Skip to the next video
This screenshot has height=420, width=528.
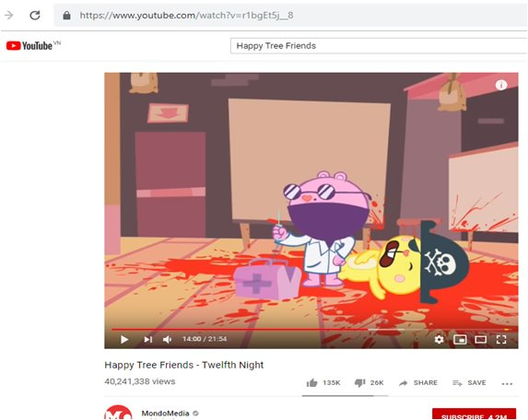(x=147, y=339)
